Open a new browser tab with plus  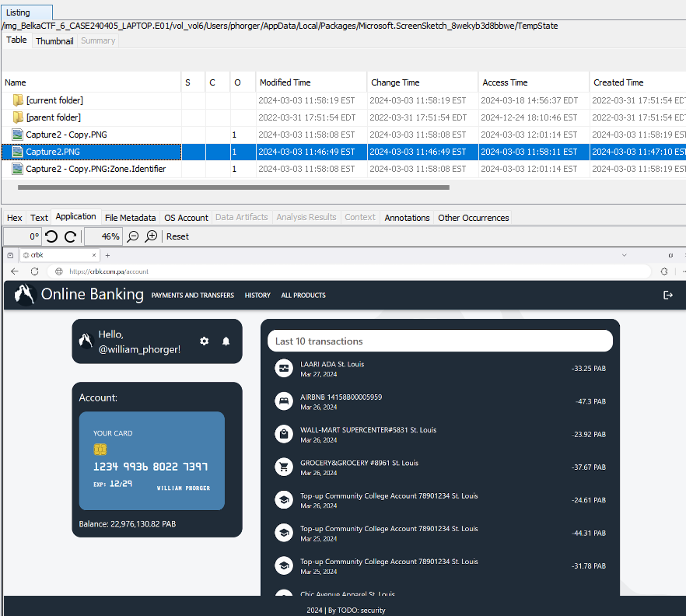[x=107, y=255]
